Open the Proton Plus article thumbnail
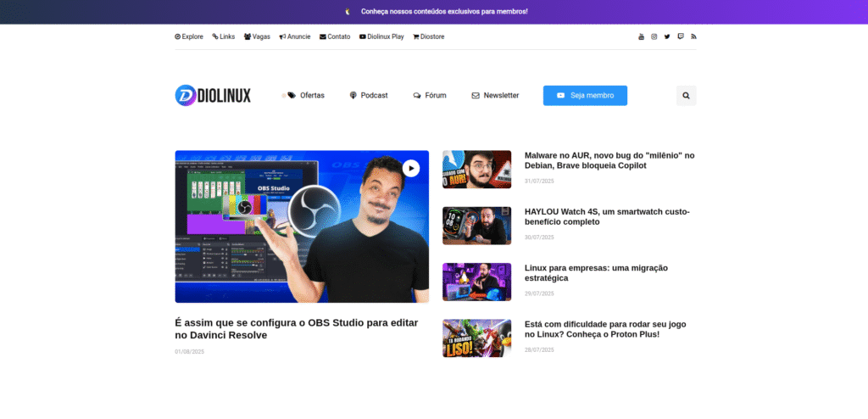 point(476,338)
